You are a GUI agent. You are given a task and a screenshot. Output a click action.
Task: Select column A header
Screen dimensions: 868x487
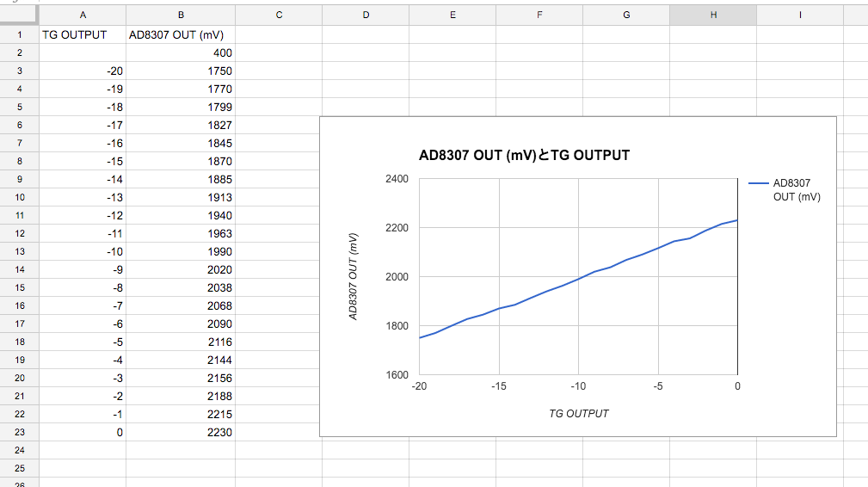pos(83,15)
